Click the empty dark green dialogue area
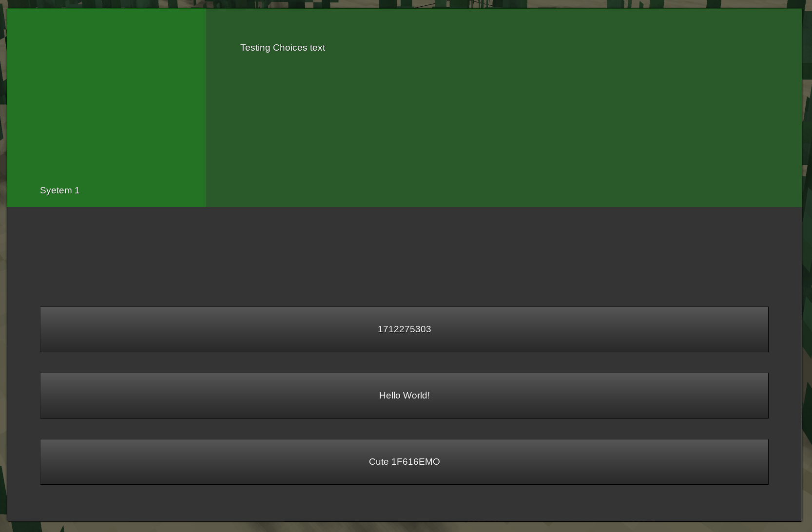This screenshot has width=812, height=532. coord(502,127)
